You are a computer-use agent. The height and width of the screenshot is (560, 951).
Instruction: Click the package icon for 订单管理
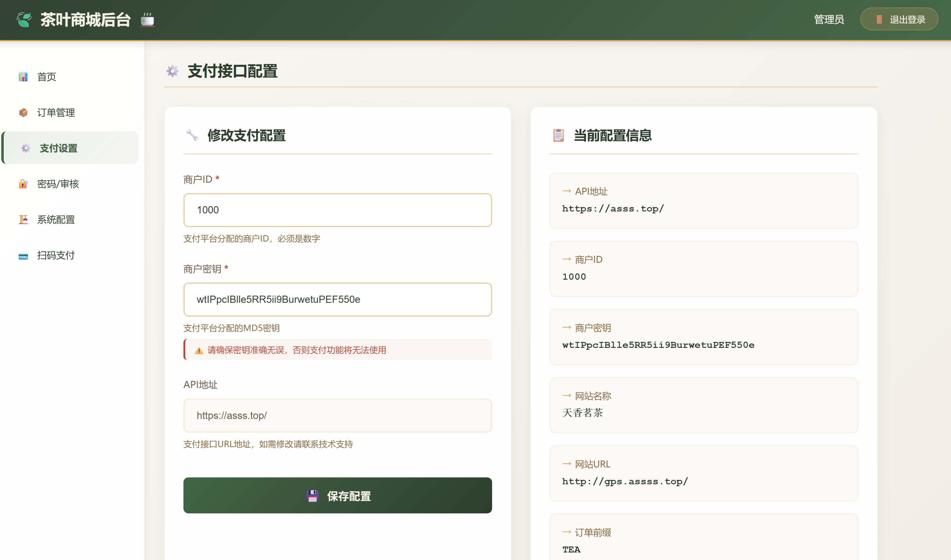[23, 112]
